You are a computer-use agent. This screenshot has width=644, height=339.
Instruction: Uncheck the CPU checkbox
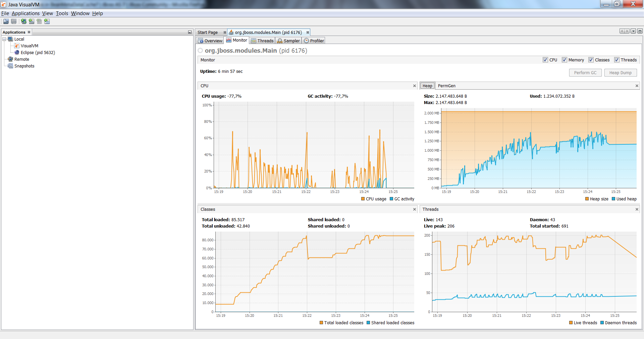tap(545, 60)
